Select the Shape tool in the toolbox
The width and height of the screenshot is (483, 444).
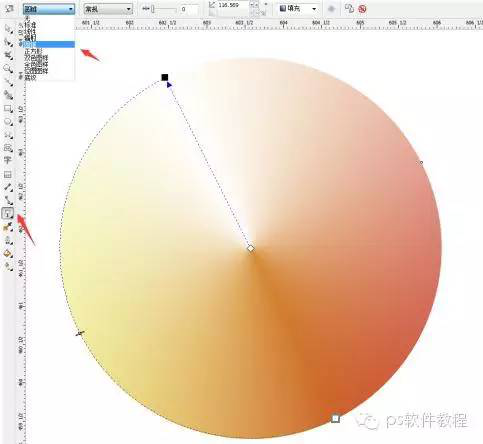click(x=8, y=42)
